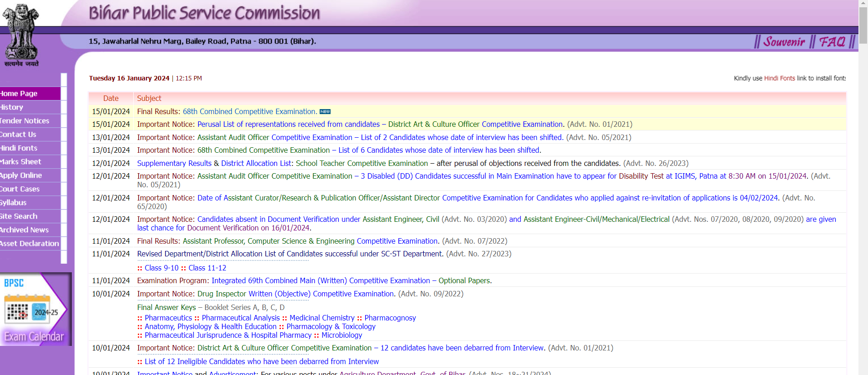This screenshot has height=375, width=868.
Task: Open Integrated 69th Combined Main exam program
Action: click(351, 280)
